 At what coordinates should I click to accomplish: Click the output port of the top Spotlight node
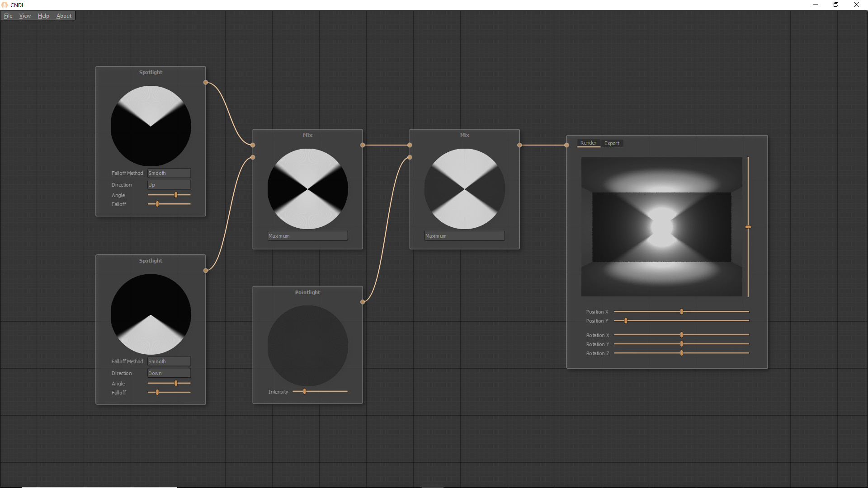(205, 82)
